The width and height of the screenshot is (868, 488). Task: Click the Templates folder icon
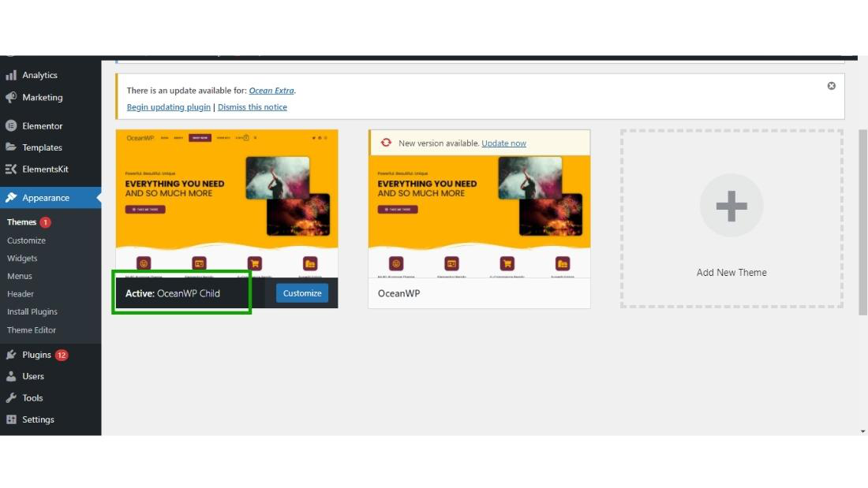tap(11, 147)
